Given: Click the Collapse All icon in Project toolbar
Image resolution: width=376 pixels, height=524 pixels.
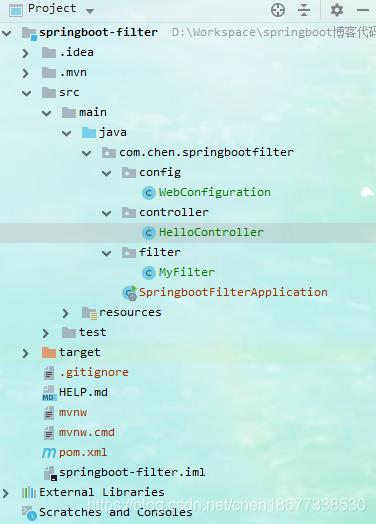Looking at the screenshot, I should [x=304, y=10].
